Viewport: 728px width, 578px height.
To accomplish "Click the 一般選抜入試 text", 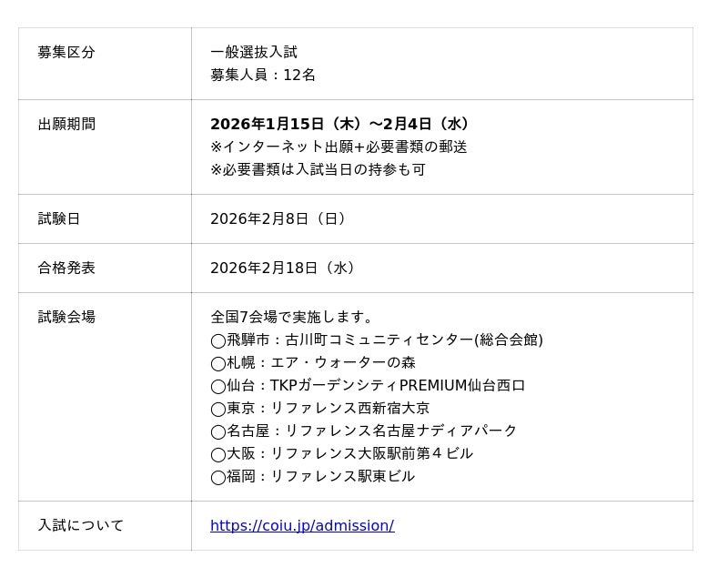I will pos(253,52).
